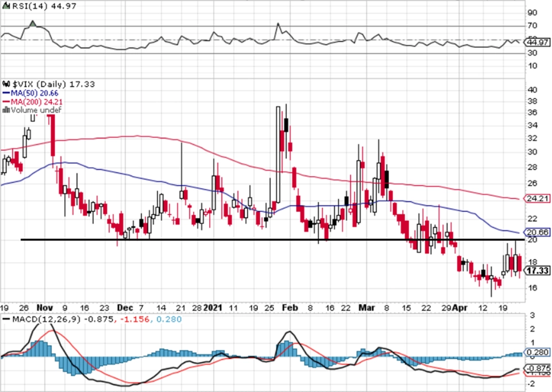This screenshot has width=552, height=392.
Task: Click the 0.280 MACD histogram value tag
Action: [537, 352]
